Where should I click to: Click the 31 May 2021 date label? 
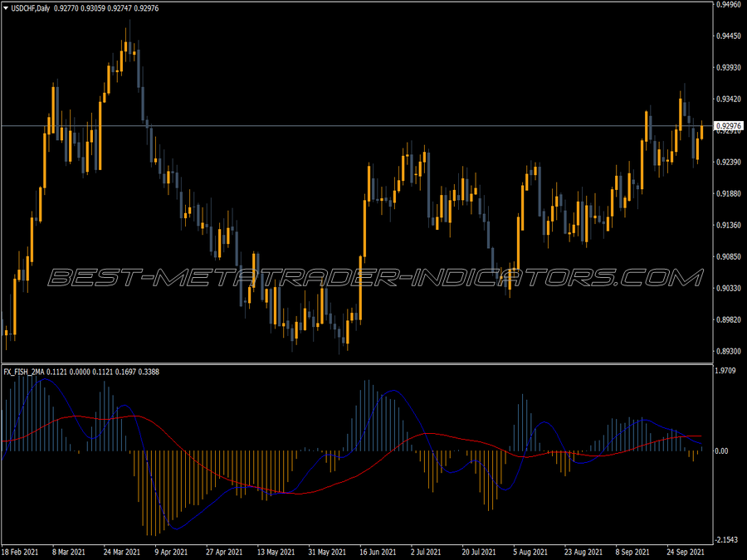327,553
